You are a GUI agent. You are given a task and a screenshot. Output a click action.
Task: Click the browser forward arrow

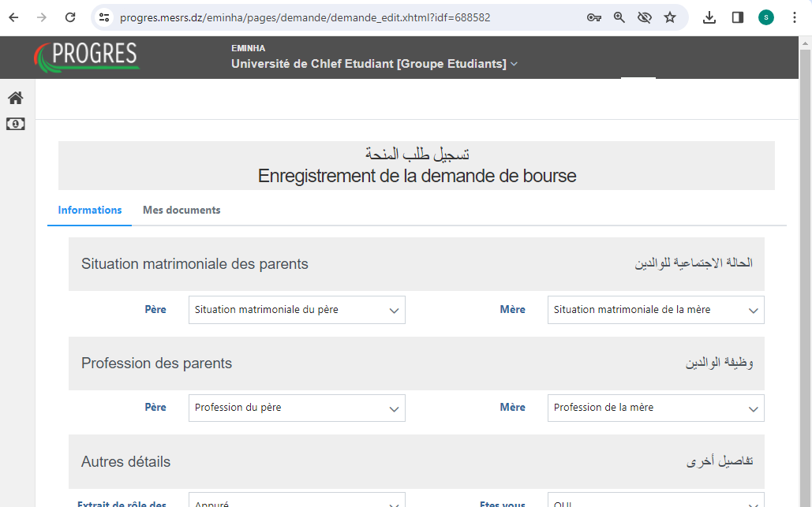click(x=42, y=17)
